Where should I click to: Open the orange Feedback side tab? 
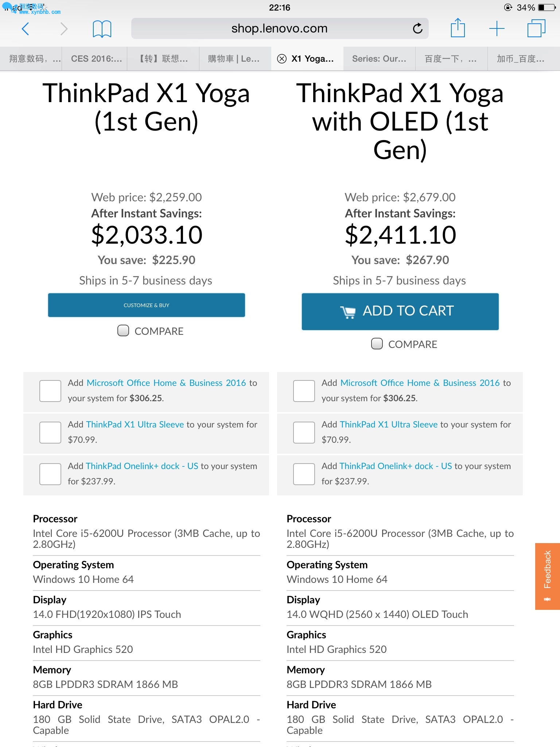[547, 576]
